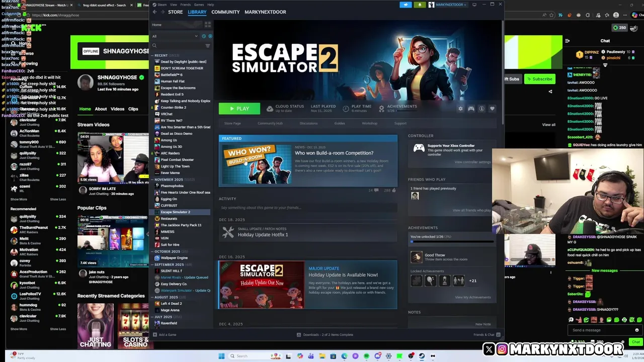Click the library search field
The image size is (644, 362).
pyautogui.click(x=178, y=46)
